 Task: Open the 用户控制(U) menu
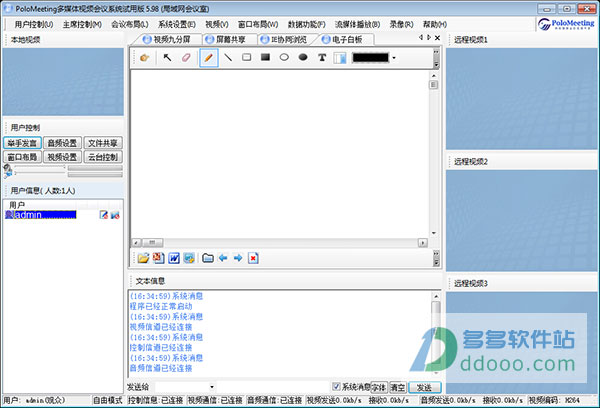[34, 24]
